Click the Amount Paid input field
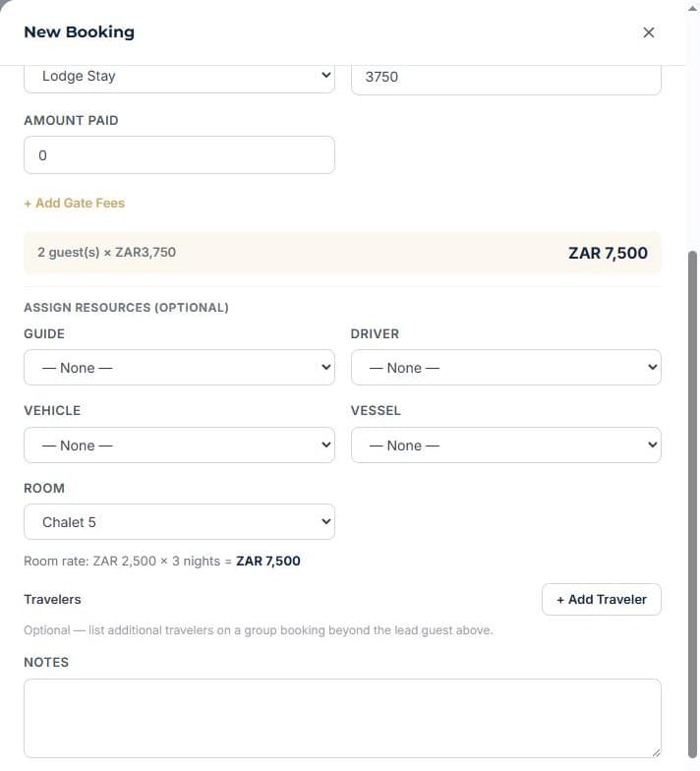 click(x=179, y=155)
